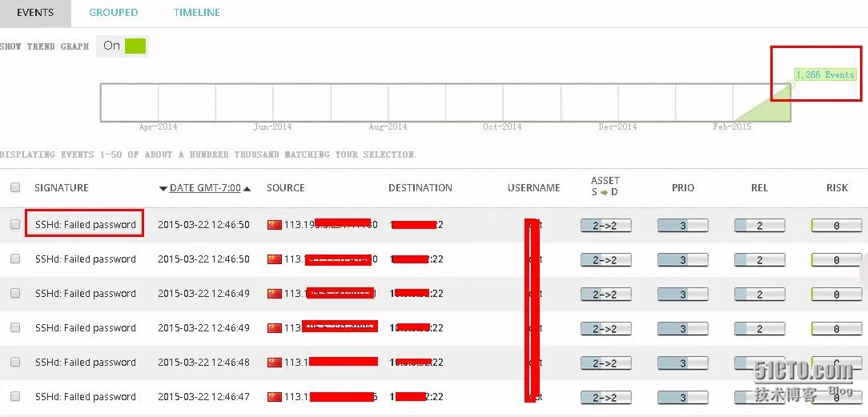Click the PRIO column header
The width and height of the screenshot is (868, 417).
click(682, 188)
